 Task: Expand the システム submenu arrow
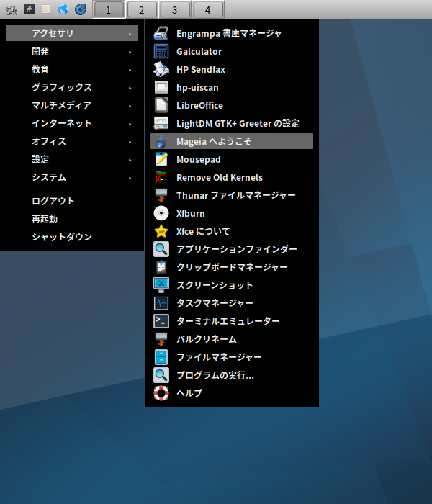coord(130,178)
